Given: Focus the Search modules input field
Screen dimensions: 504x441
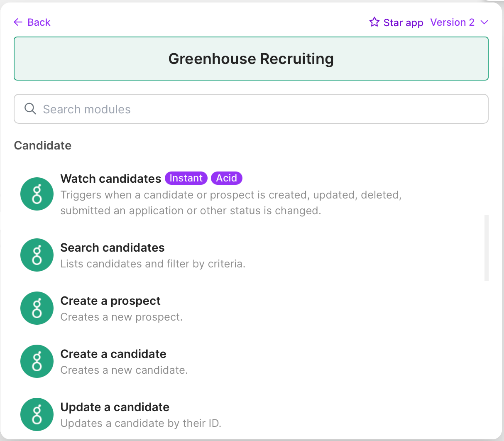Looking at the screenshot, I should 251,109.
